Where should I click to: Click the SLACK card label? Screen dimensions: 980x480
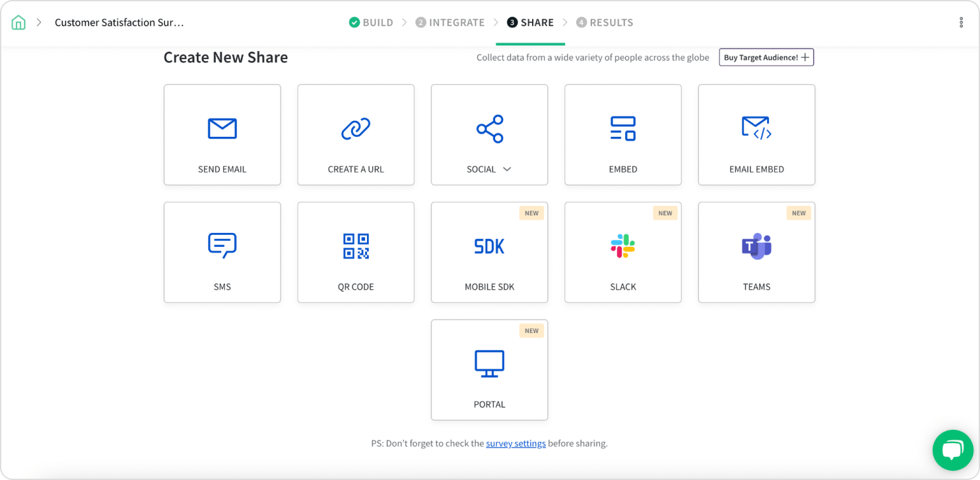[623, 286]
